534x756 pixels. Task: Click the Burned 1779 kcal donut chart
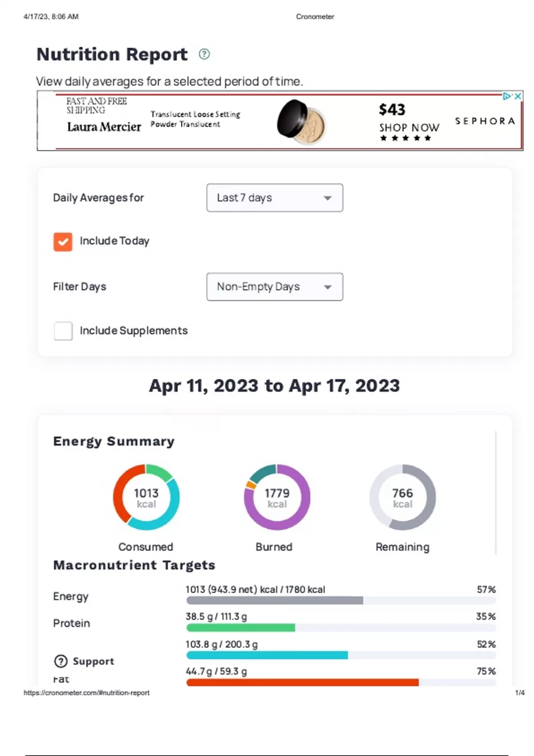pyautogui.click(x=277, y=497)
